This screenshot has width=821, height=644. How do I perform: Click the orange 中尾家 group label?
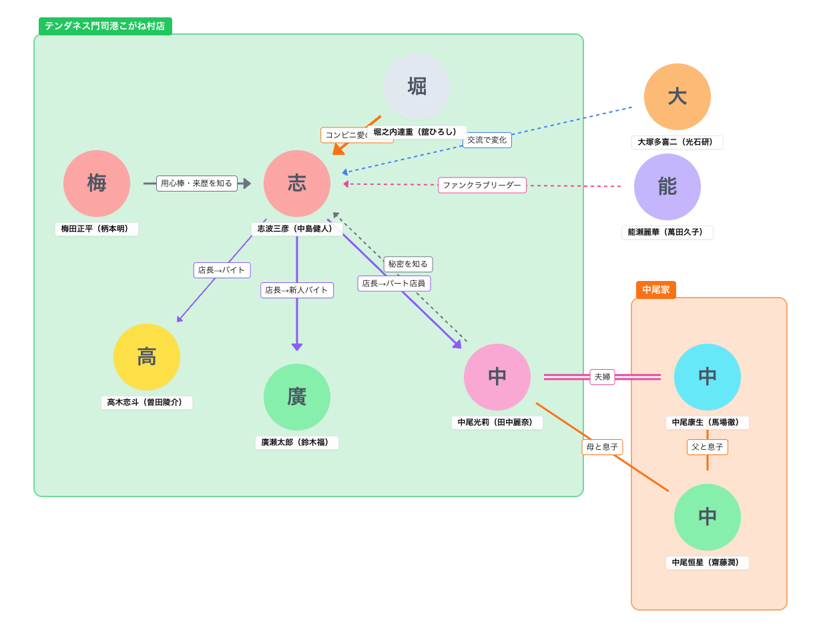pyautogui.click(x=655, y=290)
